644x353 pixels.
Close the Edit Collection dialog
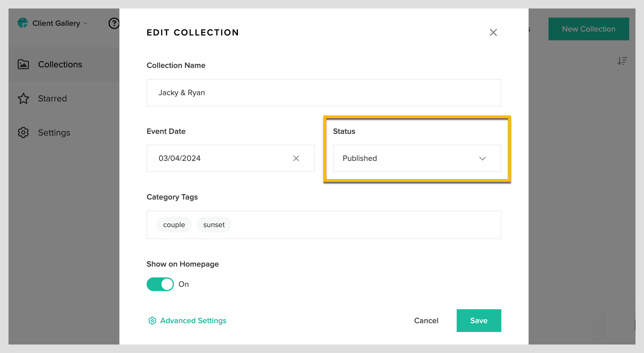coord(493,32)
